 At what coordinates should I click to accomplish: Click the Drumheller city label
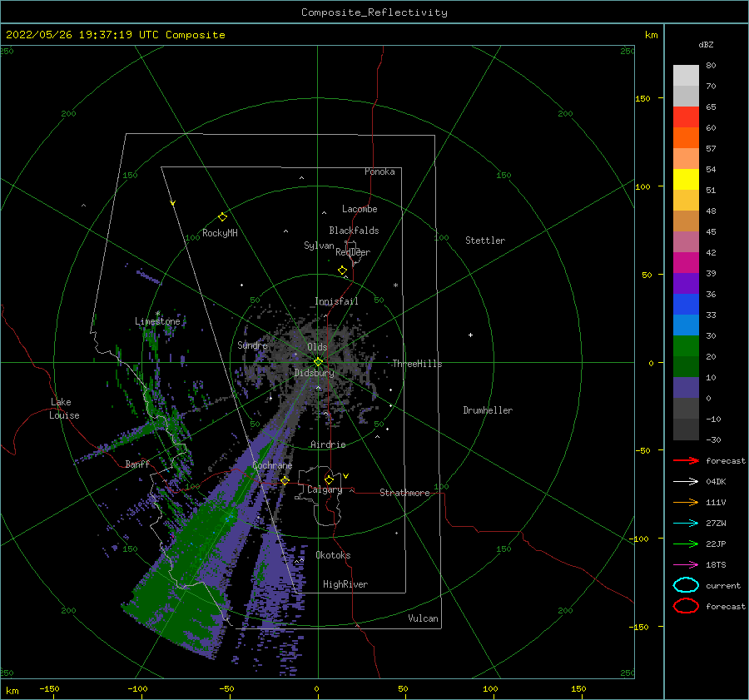pos(488,410)
